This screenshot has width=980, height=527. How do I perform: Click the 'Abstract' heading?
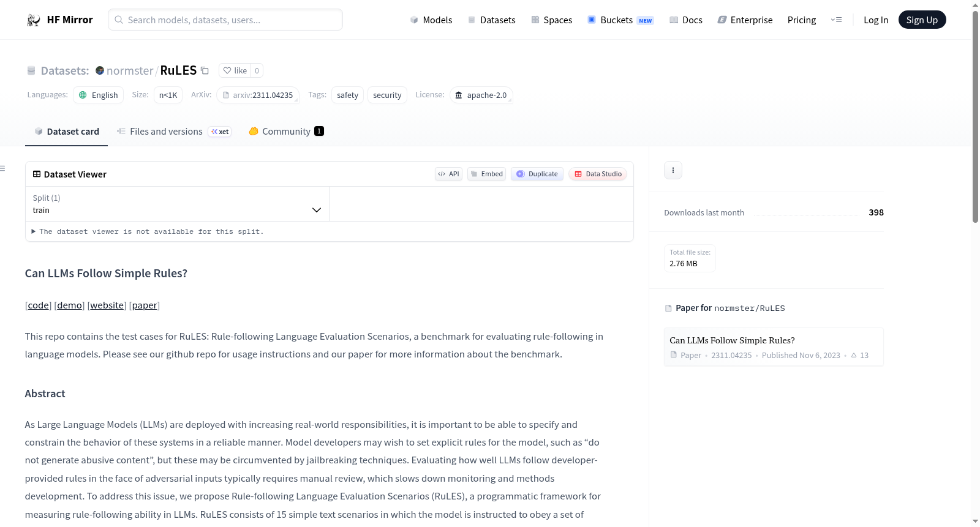[x=45, y=394]
